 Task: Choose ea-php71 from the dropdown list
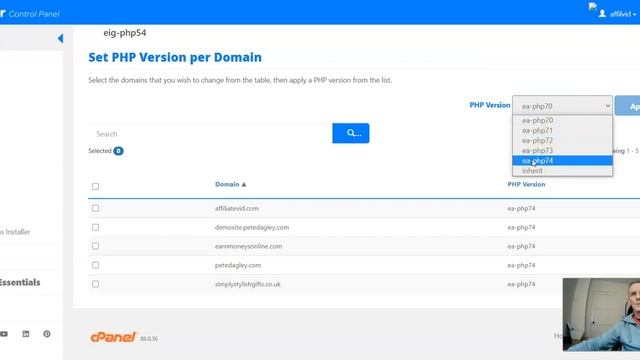562,131
